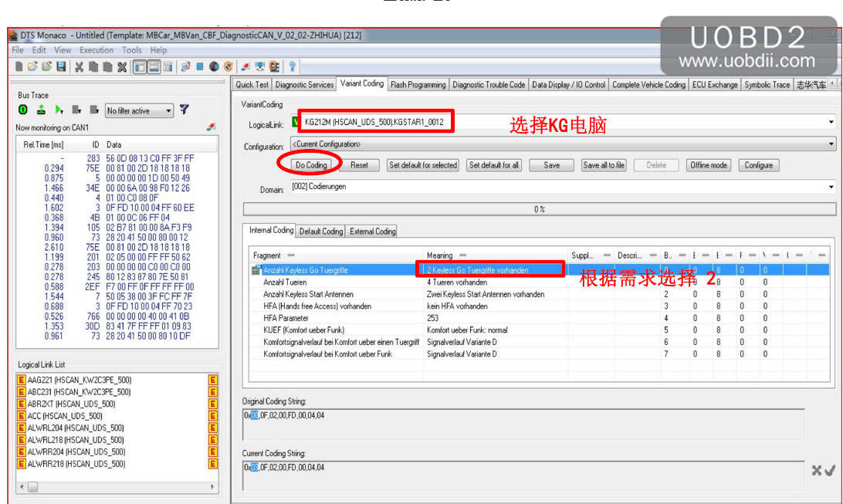The height and width of the screenshot is (504, 843).
Task: Click the blue square stop icon
Action: [x=199, y=66]
